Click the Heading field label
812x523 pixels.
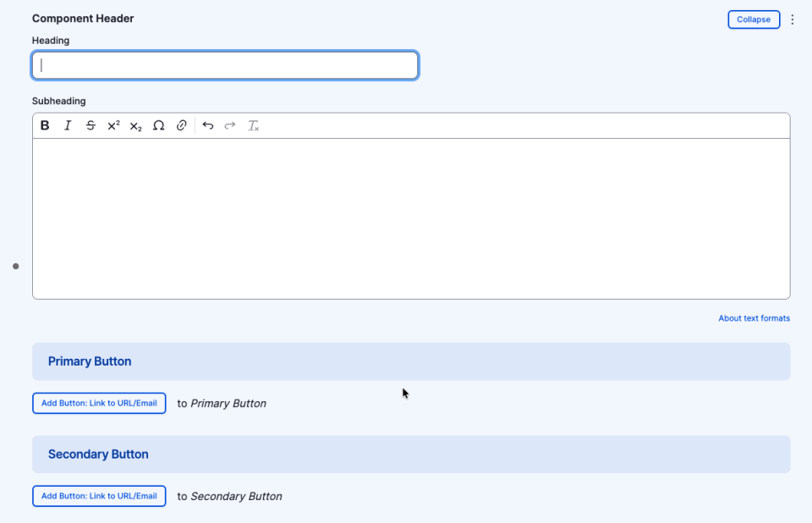(x=51, y=41)
